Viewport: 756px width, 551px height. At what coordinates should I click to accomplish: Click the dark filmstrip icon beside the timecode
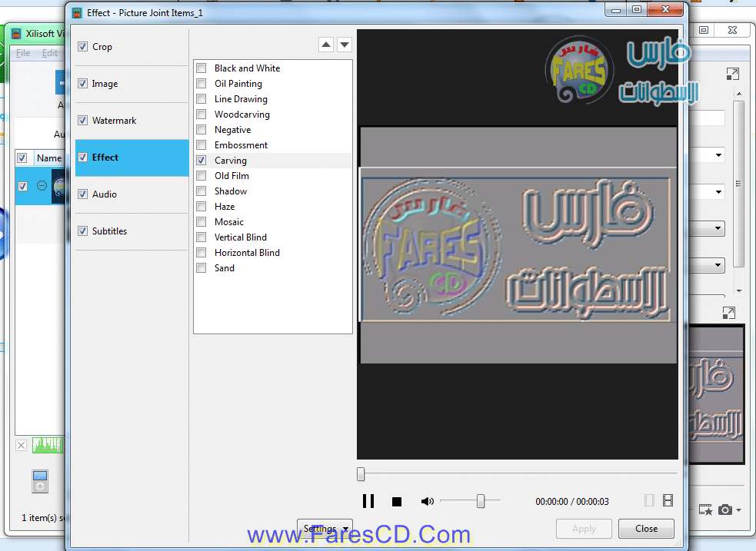pos(668,501)
